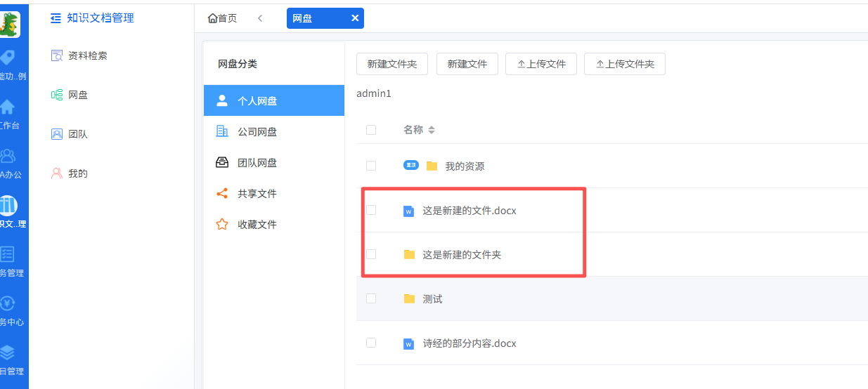This screenshot has width=868, height=389.
Task: Select the knowledge document books icon
Action: pyautogui.click(x=8, y=206)
